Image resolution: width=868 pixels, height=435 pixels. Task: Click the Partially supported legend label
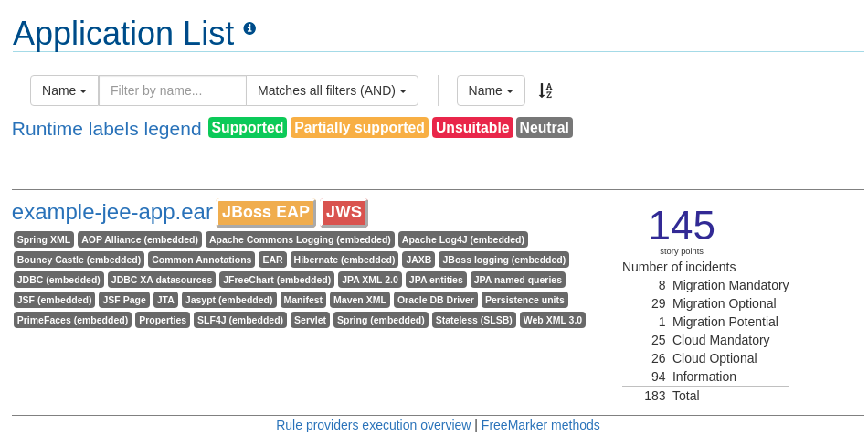point(359,127)
